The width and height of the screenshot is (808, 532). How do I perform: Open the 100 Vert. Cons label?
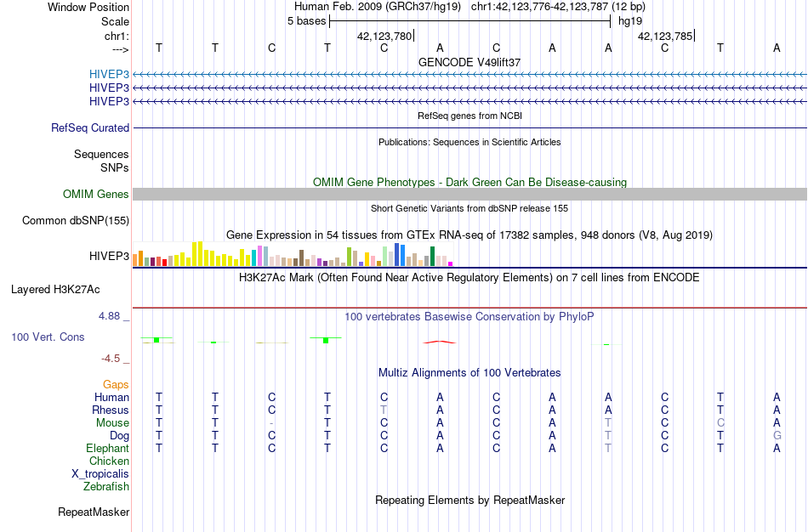click(x=48, y=337)
